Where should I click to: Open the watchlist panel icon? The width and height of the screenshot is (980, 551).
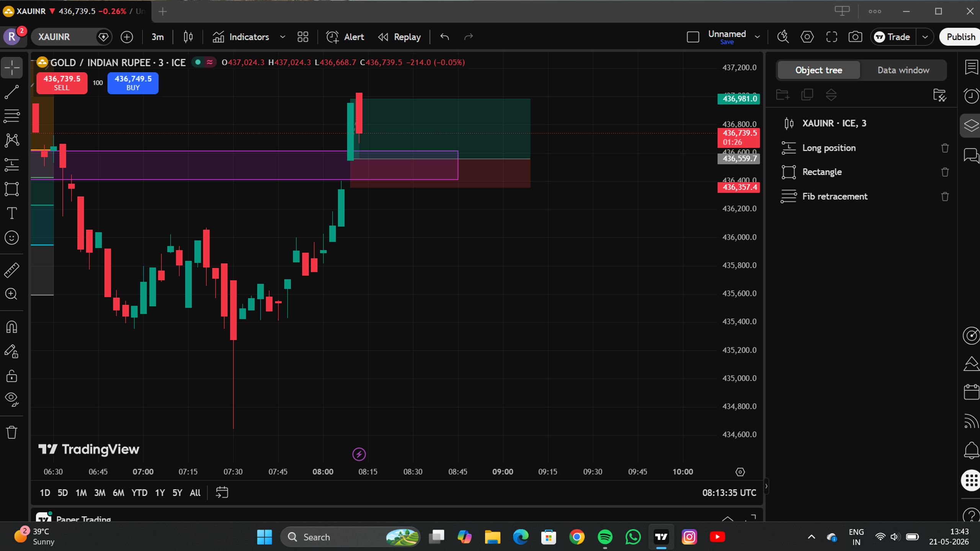coord(971,67)
